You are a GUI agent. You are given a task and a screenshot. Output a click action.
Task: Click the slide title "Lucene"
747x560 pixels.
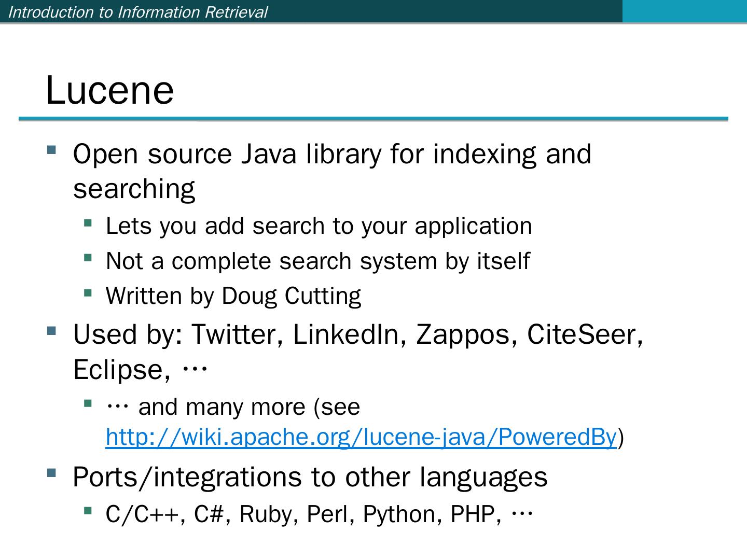[x=110, y=90]
